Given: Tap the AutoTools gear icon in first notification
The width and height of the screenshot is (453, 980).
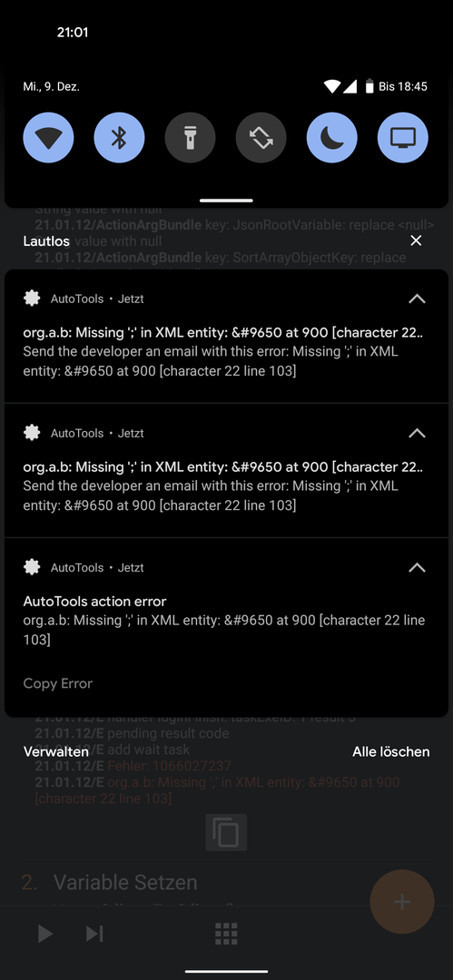Looking at the screenshot, I should 32,299.
